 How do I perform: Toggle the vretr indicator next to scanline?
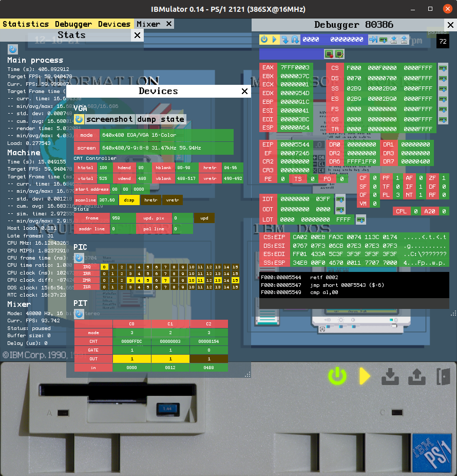click(172, 200)
